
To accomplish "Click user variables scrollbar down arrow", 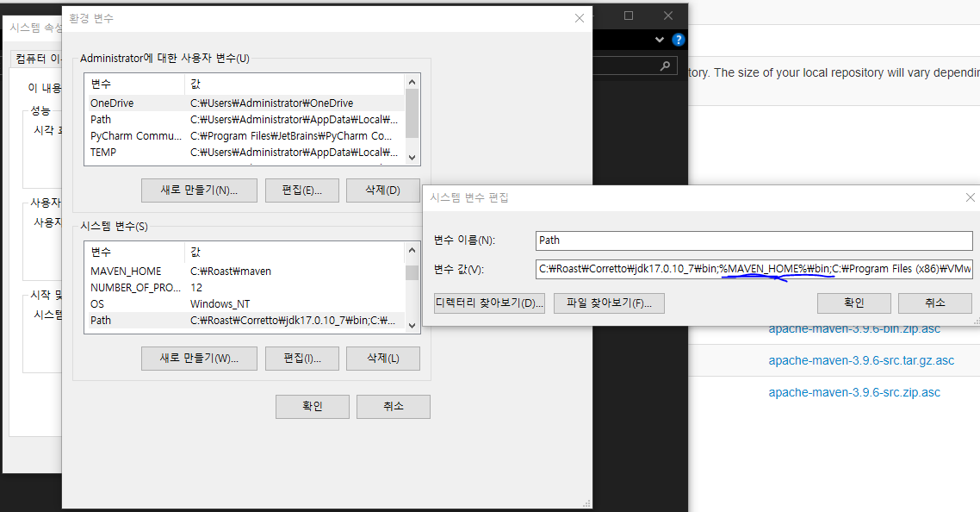I will pos(412,158).
